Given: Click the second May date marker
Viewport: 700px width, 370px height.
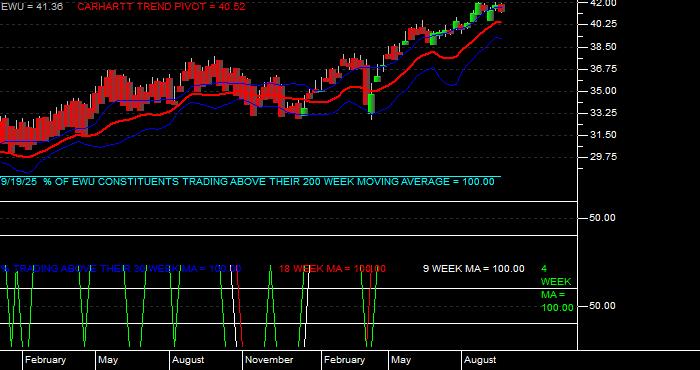Looking at the screenshot, I should (x=401, y=360).
